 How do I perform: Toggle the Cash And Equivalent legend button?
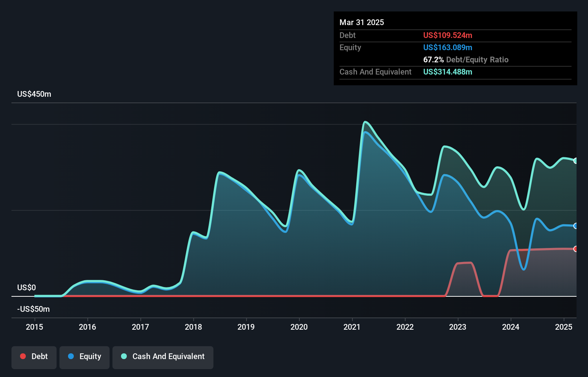tap(163, 357)
